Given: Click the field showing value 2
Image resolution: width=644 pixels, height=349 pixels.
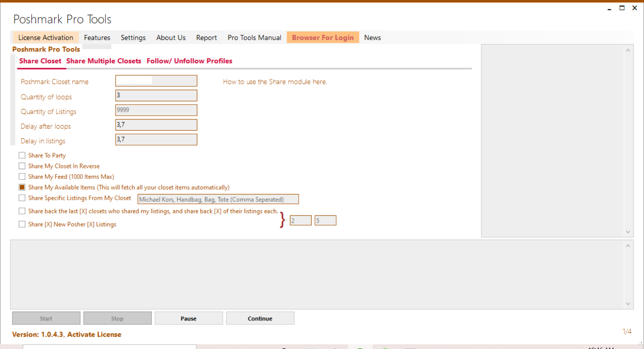Looking at the screenshot, I should [x=300, y=220].
